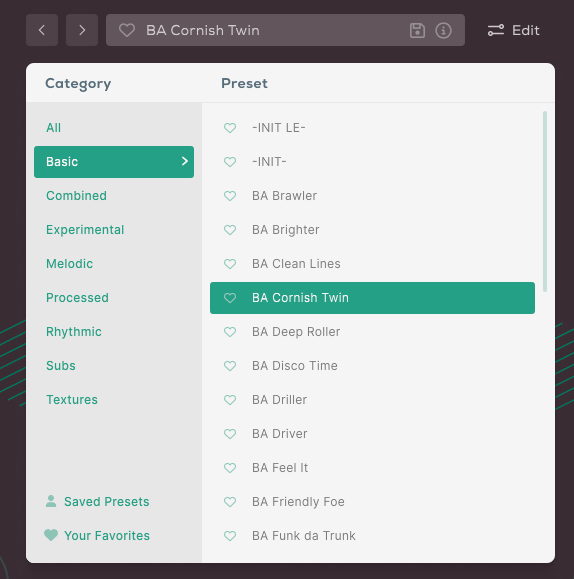This screenshot has height=579, width=574.
Task: Favorite the BA Clean Lines preset
Action: tap(230, 264)
